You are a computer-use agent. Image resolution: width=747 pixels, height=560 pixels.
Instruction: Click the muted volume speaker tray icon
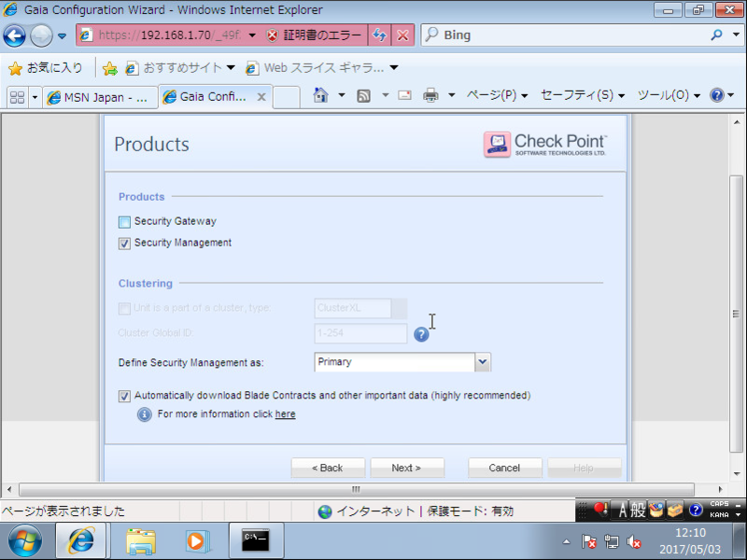coord(634,541)
